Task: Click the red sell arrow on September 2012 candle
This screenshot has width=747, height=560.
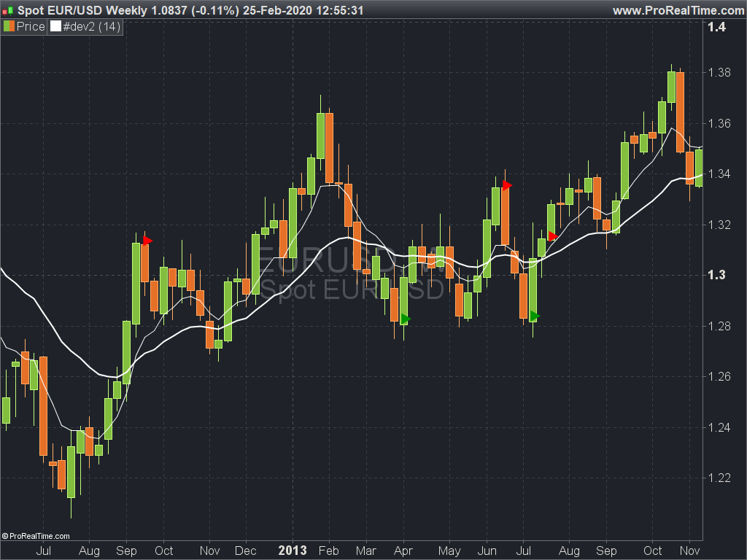Action: coord(147,241)
